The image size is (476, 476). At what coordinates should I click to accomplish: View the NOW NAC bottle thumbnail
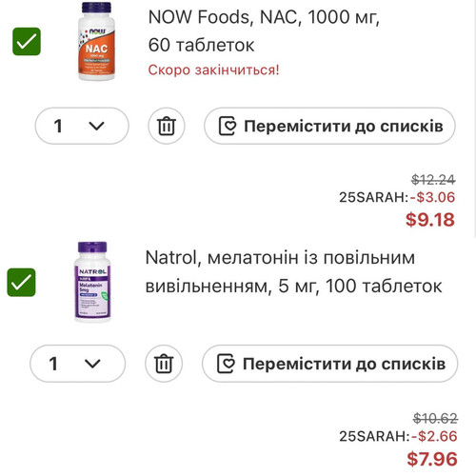click(x=96, y=41)
